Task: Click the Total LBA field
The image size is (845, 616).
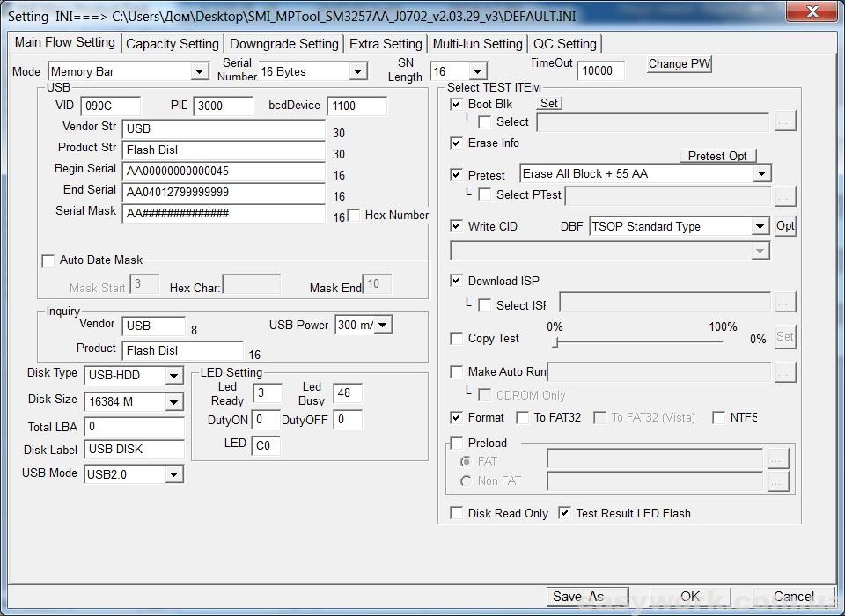Action: click(134, 427)
